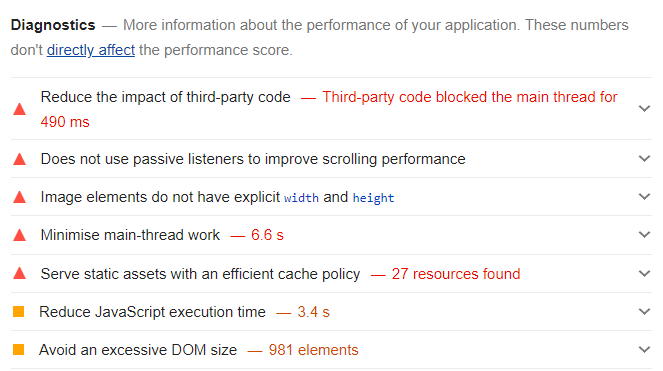Image resolution: width=663 pixels, height=371 pixels.
Task: Click orange square beside Reduce JavaScript execution time
Action: pos(19,312)
